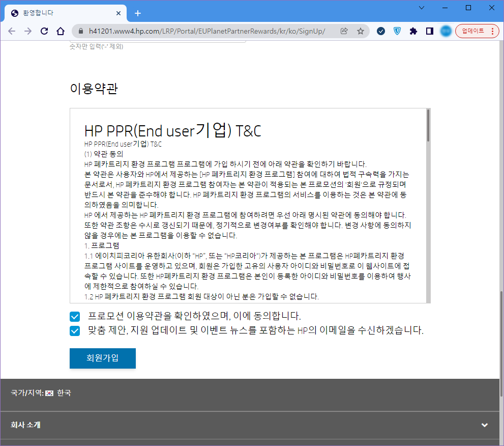The width and height of the screenshot is (504, 446).
Task: Expand the 회사 소개 footer section
Action: click(250, 425)
